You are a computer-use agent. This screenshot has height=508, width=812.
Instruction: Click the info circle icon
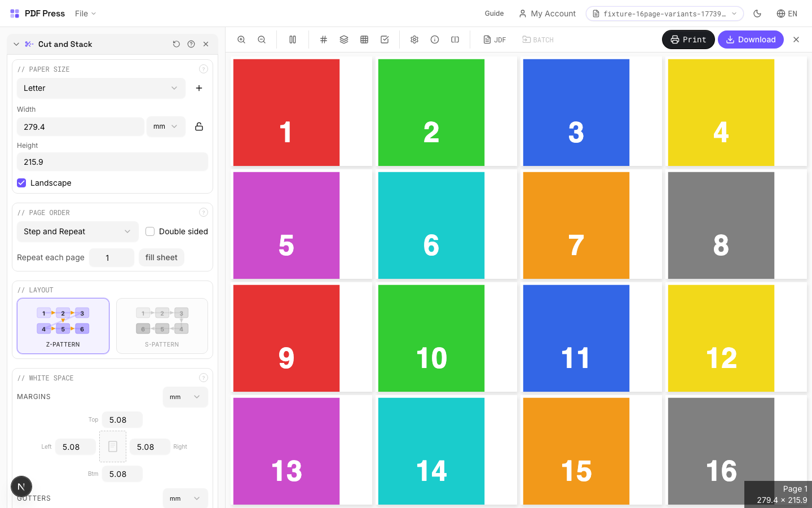click(435, 40)
